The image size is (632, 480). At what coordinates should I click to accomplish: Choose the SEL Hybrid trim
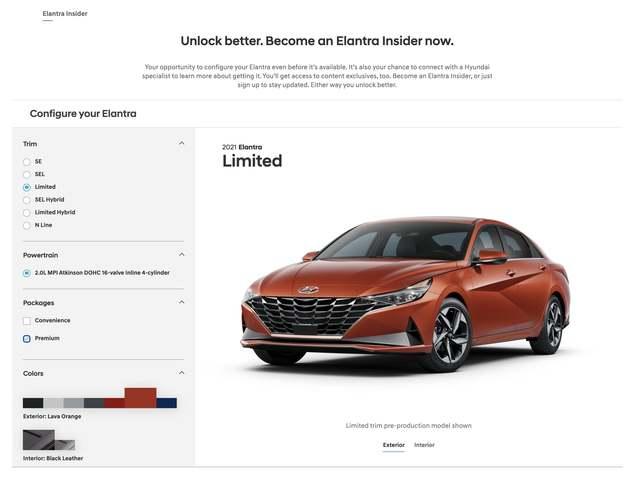(x=27, y=200)
